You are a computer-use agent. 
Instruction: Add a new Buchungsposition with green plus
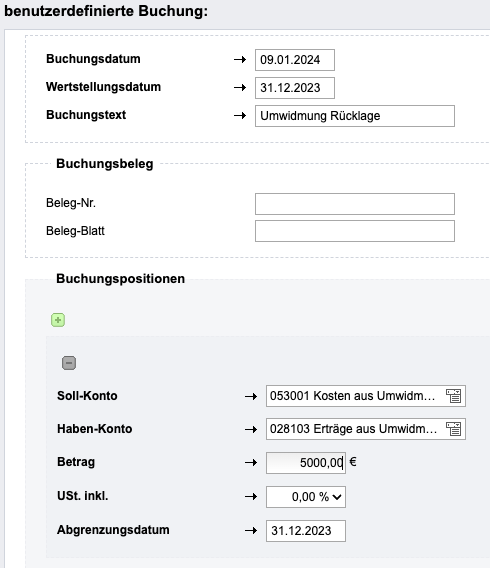[x=58, y=320]
